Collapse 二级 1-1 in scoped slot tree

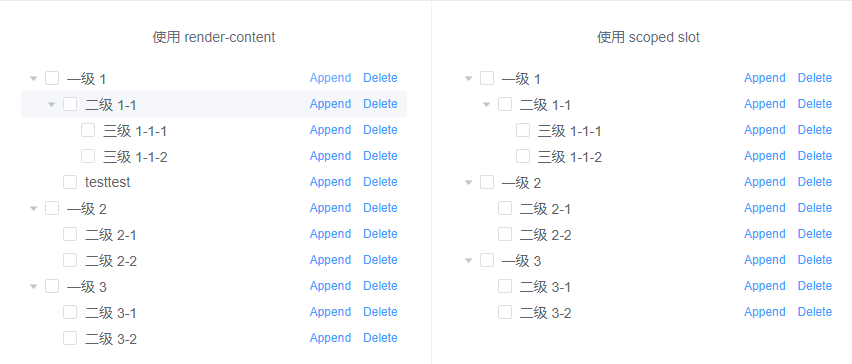coord(486,104)
